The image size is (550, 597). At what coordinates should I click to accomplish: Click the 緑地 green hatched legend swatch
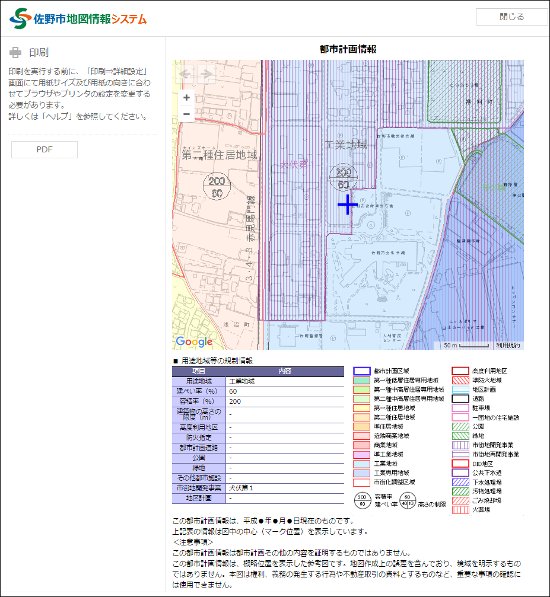(460, 436)
